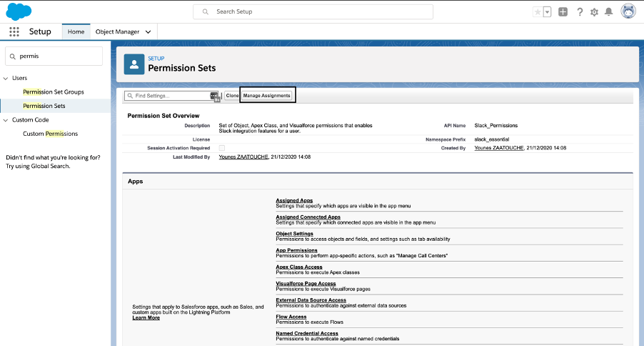Open the Assigned Connected Apps link
This screenshot has height=346, width=644.
308,217
